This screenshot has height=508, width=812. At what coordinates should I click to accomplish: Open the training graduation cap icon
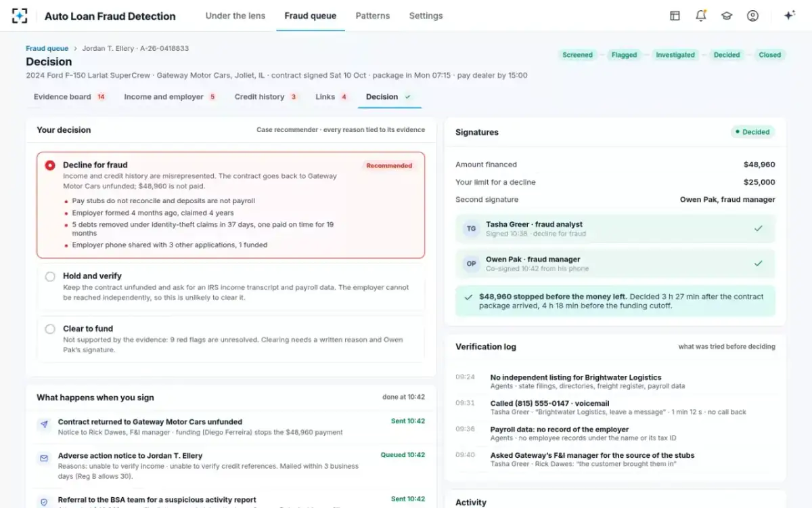click(x=727, y=16)
